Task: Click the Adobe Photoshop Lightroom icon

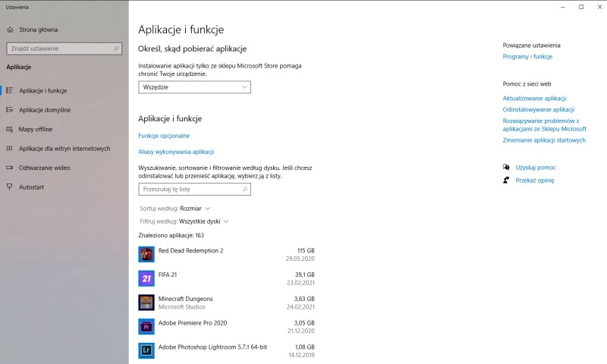Action: point(146,350)
